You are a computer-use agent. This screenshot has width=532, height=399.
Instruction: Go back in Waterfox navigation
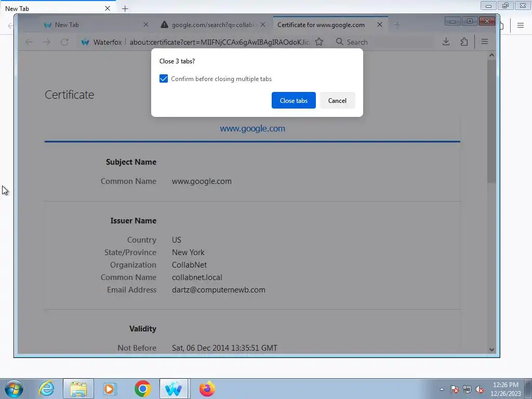29,42
